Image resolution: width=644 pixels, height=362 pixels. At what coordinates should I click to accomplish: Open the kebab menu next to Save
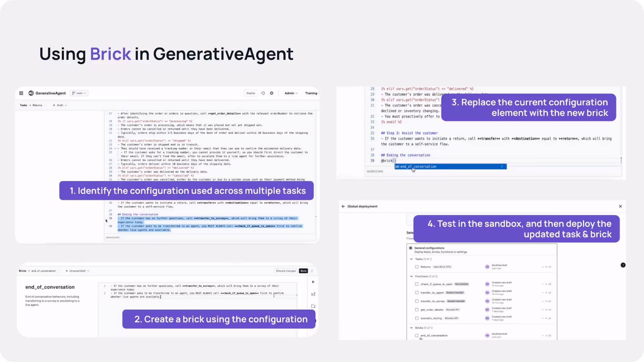click(312, 270)
